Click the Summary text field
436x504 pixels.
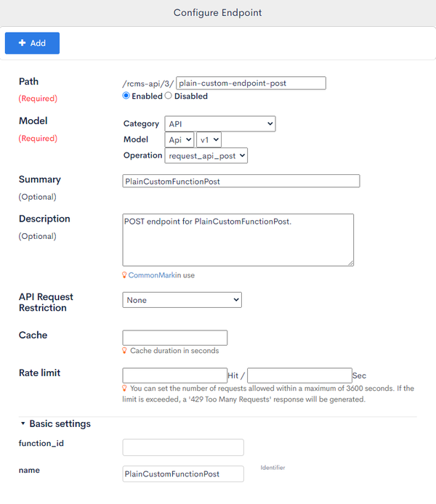click(241, 181)
